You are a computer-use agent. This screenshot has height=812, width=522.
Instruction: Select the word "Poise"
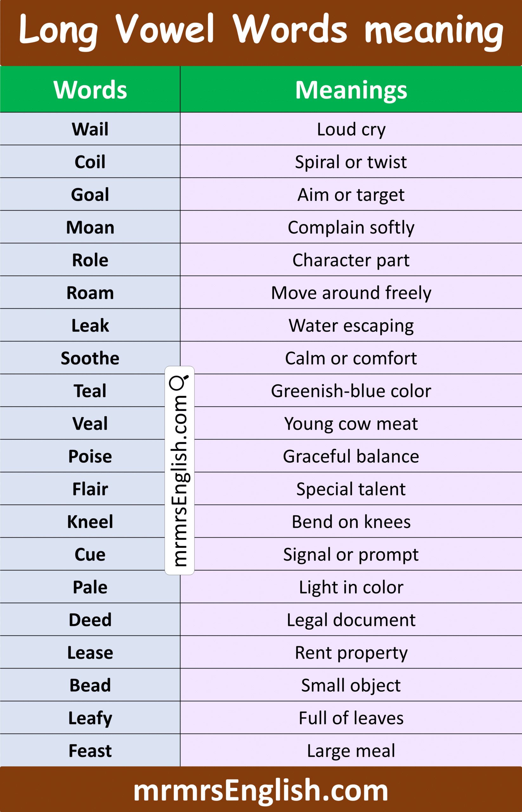[90, 456]
